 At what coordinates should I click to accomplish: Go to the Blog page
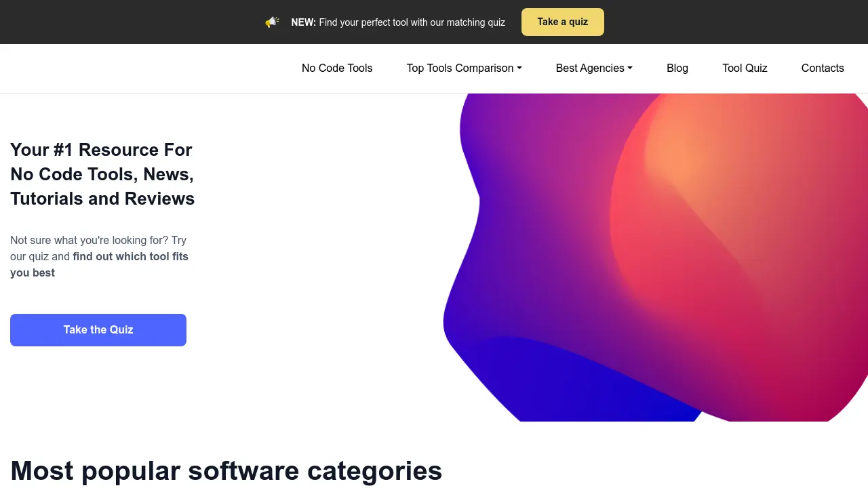(677, 68)
